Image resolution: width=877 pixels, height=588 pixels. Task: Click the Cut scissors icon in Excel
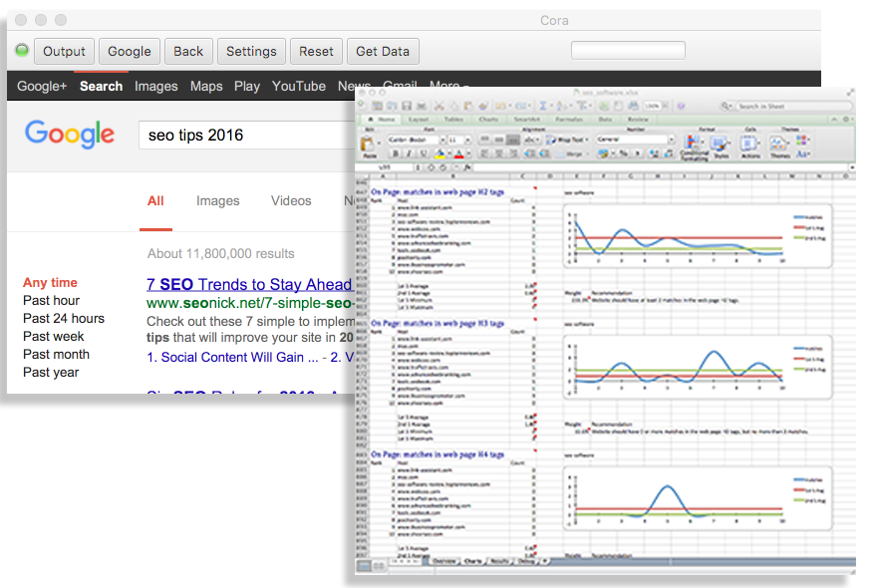439,106
